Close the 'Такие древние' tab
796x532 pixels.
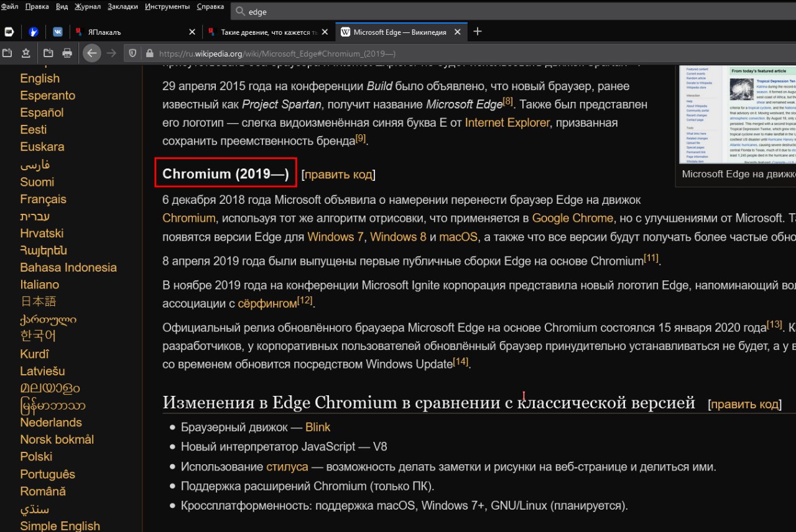pos(326,32)
